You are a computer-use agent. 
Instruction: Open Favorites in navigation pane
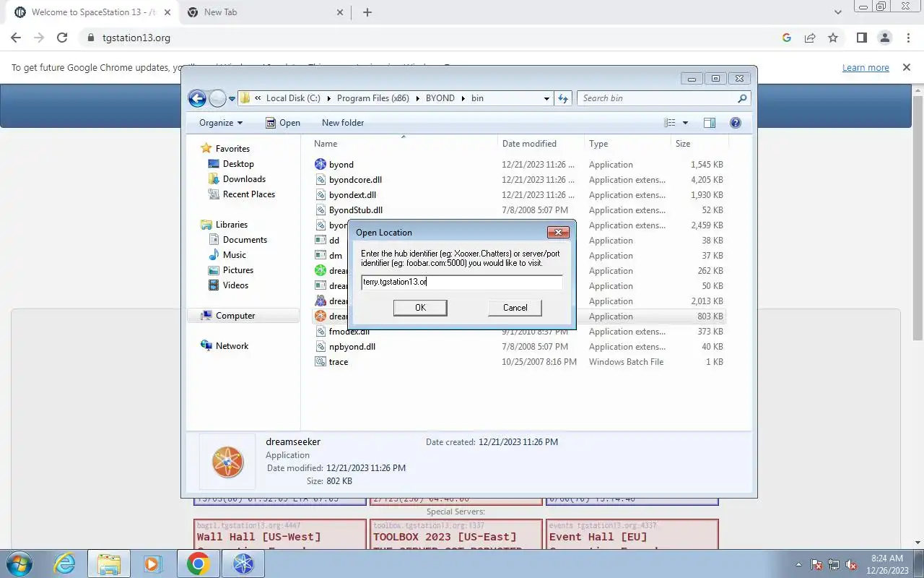click(x=232, y=149)
